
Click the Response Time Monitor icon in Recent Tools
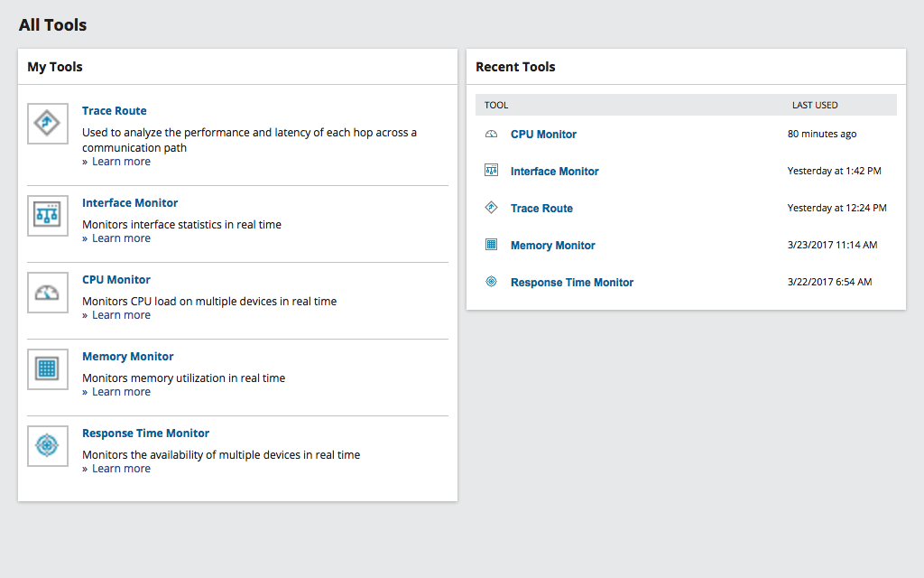(x=491, y=282)
